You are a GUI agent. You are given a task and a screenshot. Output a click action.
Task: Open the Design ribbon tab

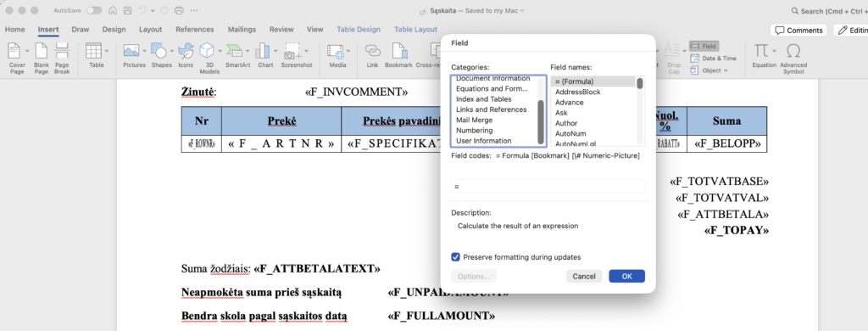[x=114, y=30]
